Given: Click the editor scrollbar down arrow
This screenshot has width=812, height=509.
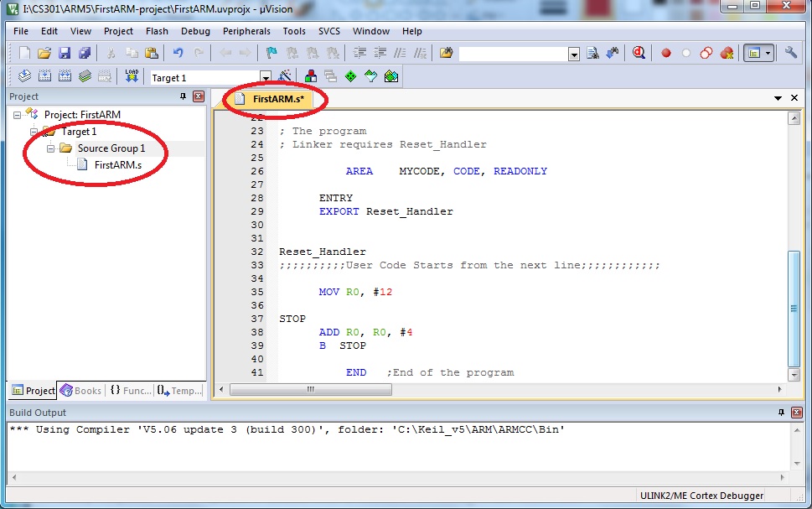Looking at the screenshot, I should coord(794,374).
